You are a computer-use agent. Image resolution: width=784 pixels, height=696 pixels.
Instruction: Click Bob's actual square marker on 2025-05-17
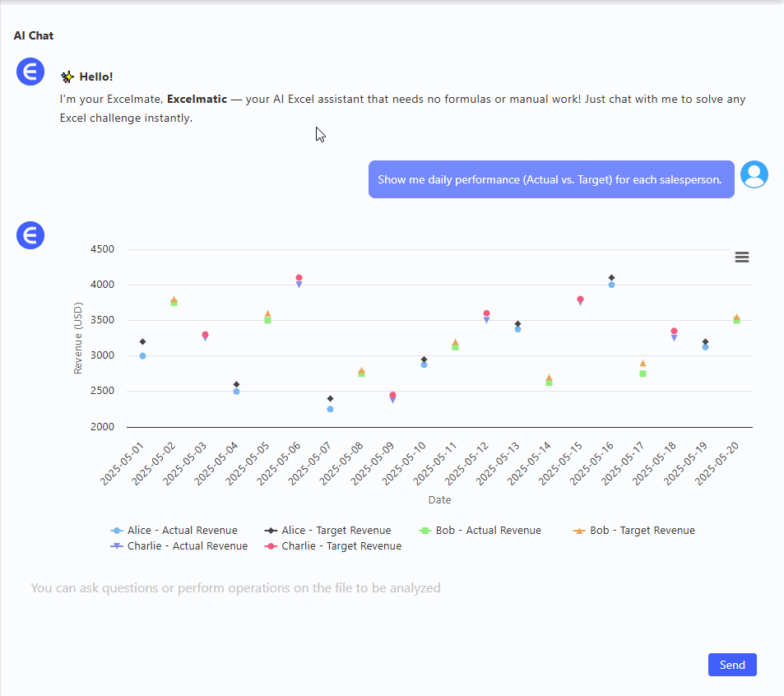coord(643,374)
